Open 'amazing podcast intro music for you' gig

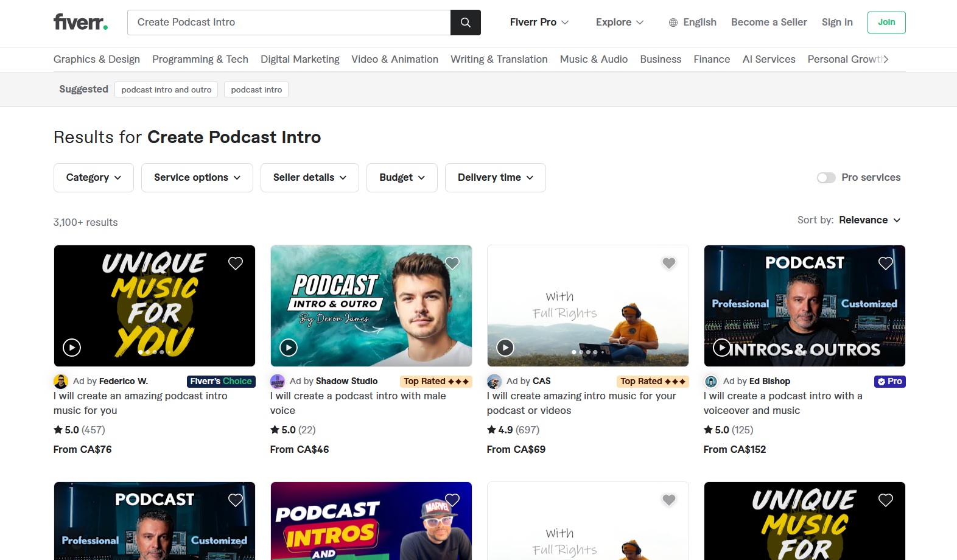pos(141,403)
